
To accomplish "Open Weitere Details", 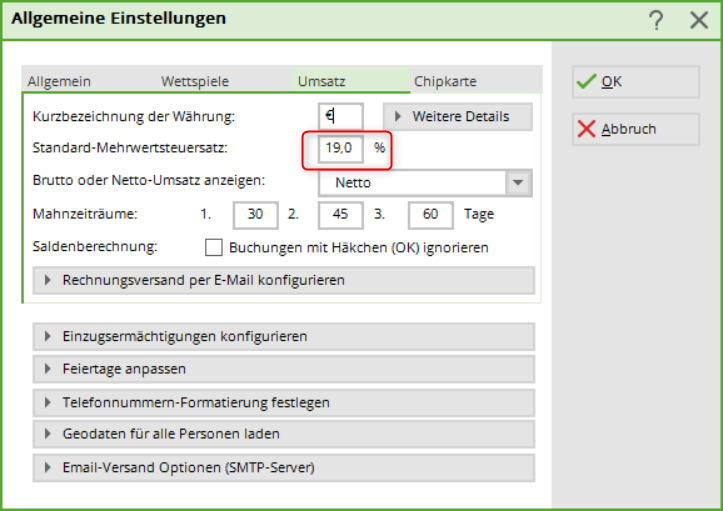I will (x=457, y=116).
